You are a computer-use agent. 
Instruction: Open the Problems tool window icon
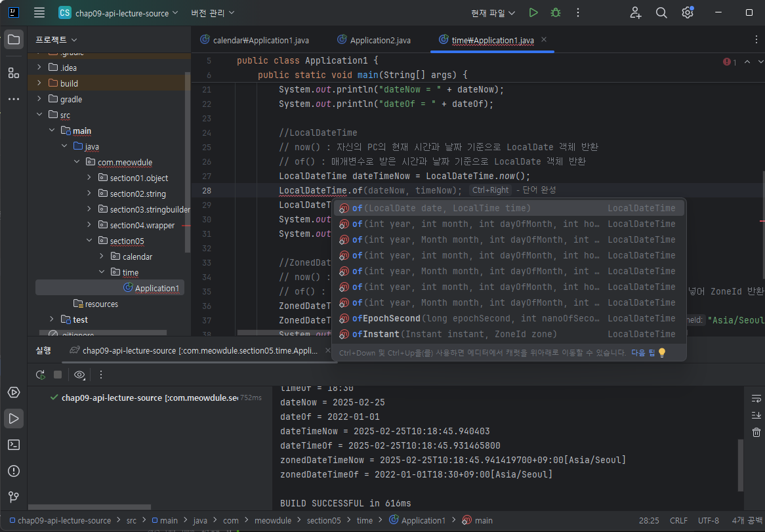[14, 471]
